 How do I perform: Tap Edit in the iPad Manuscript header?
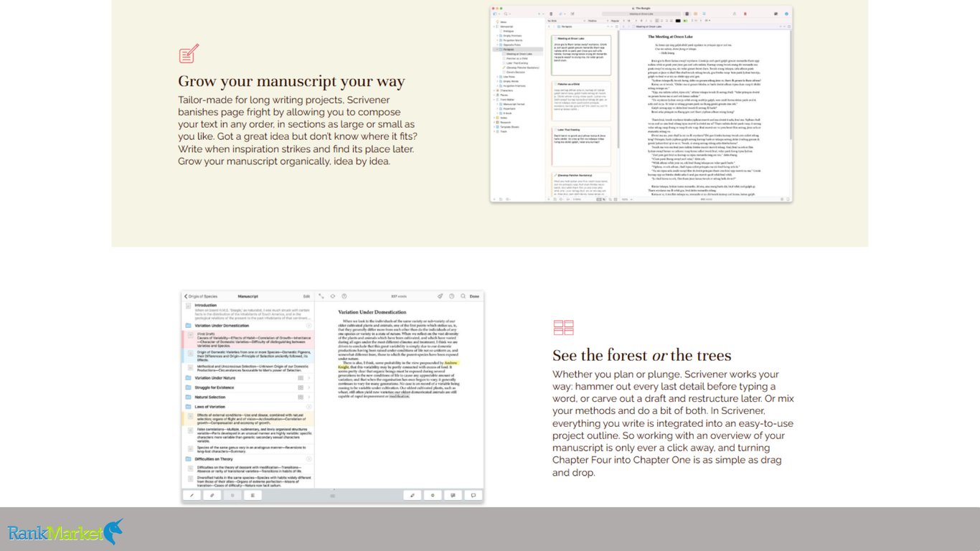click(x=306, y=296)
